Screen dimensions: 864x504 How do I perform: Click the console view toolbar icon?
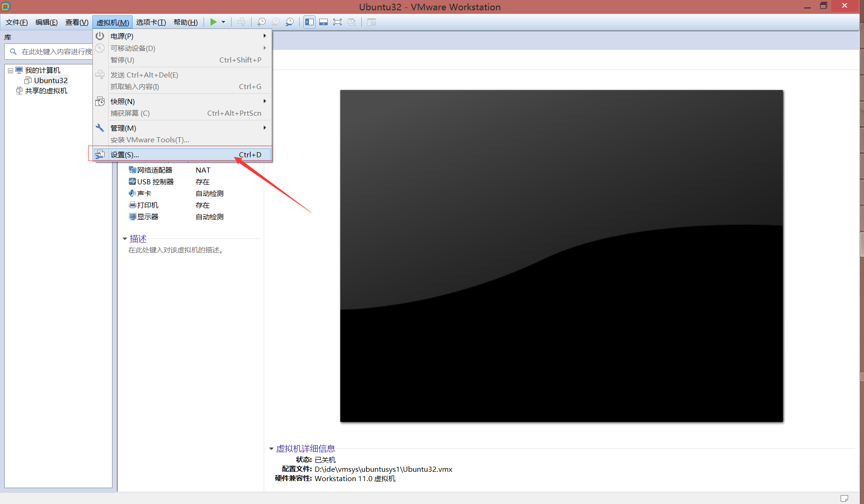372,22
